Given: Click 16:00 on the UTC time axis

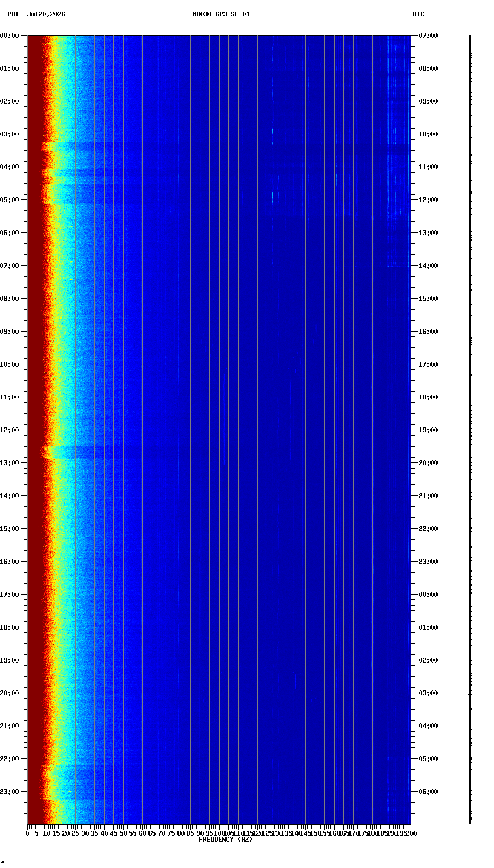Looking at the screenshot, I should [428, 332].
